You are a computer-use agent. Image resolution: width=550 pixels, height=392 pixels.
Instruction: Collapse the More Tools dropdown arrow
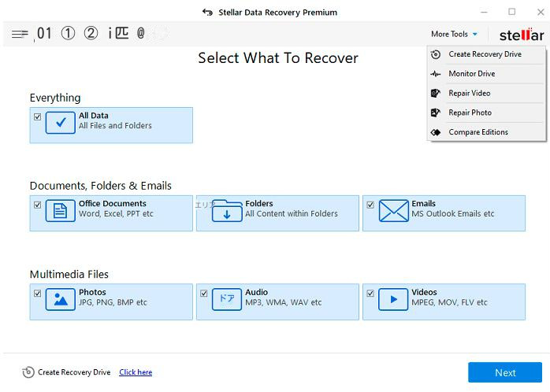point(475,35)
